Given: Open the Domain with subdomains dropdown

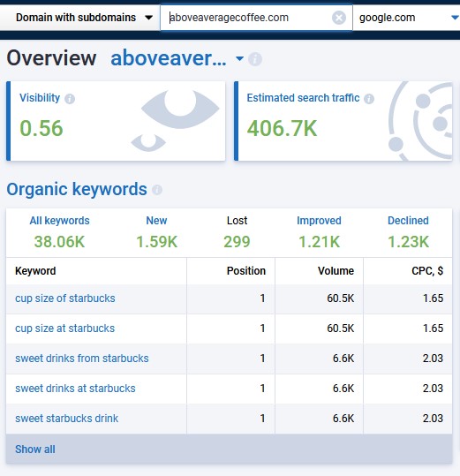Looking at the screenshot, I should (80, 18).
